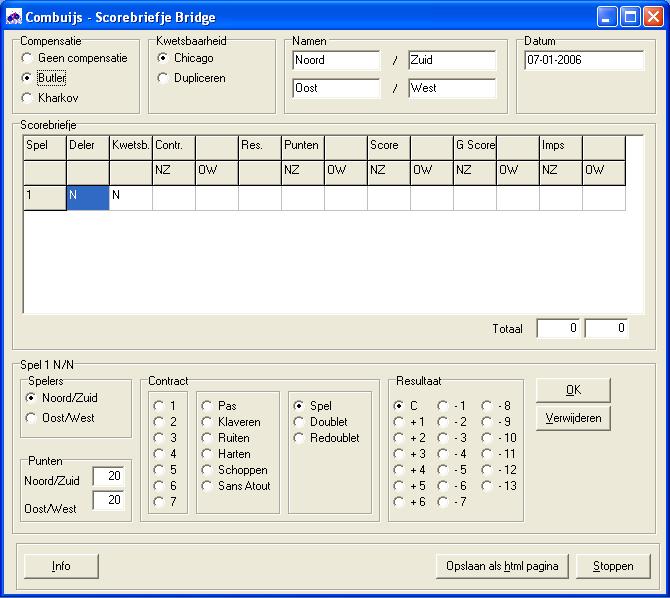The height and width of the screenshot is (598, 670).
Task: Open the Info dialog
Action: point(61,566)
